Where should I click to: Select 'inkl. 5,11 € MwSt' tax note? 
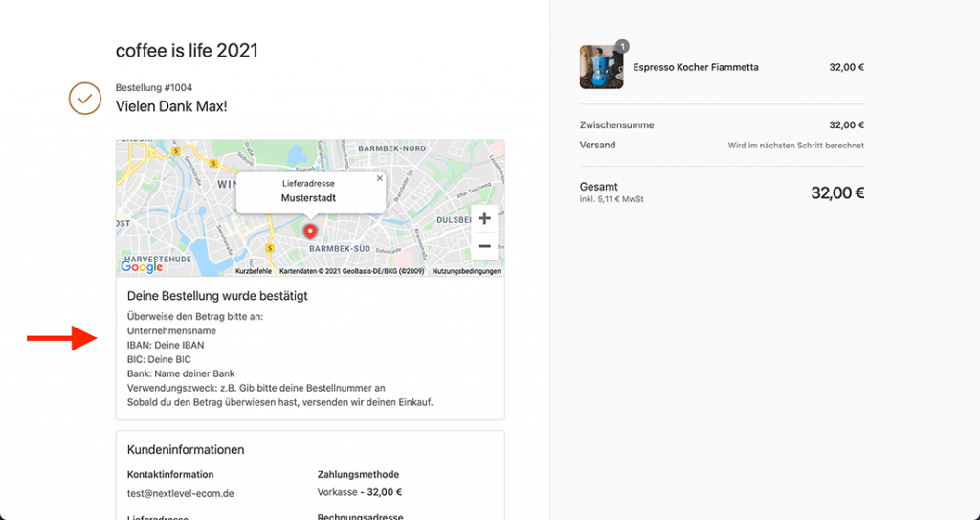pyautogui.click(x=612, y=199)
